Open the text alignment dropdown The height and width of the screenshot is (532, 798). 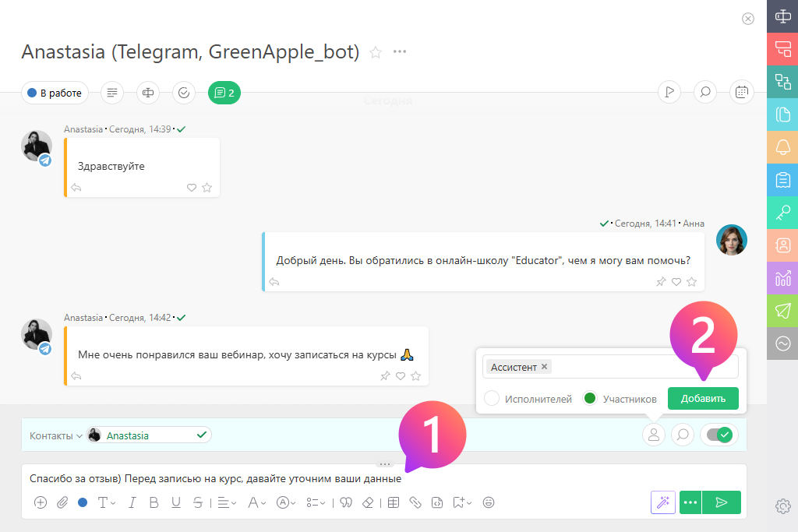(227, 502)
